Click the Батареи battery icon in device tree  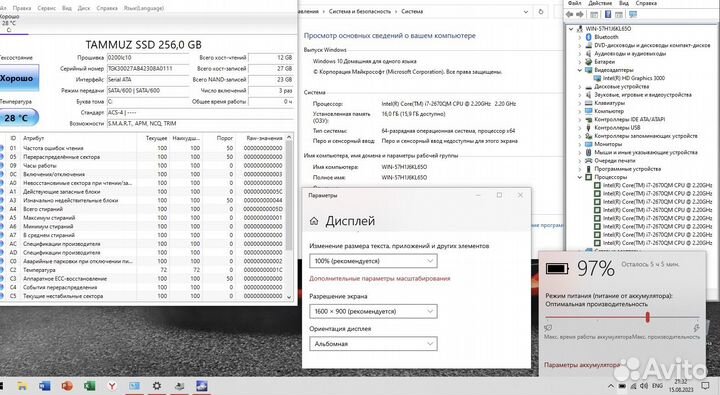589,62
